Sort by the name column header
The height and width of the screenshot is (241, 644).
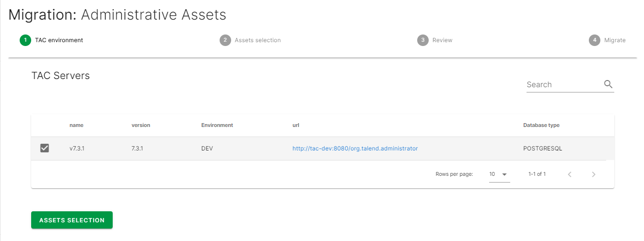(x=76, y=125)
